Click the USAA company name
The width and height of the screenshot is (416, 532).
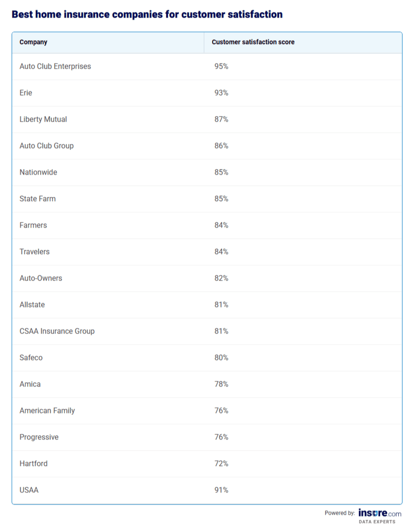click(x=29, y=490)
